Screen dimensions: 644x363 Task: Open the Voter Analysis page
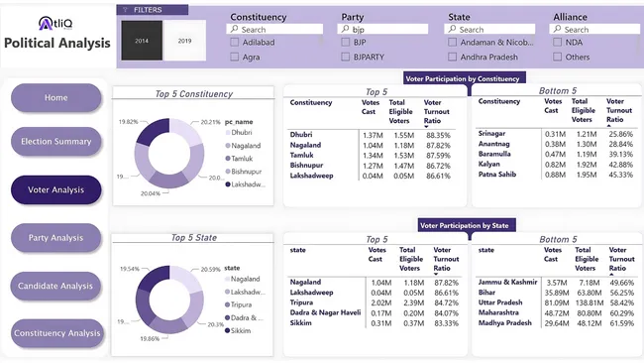(55, 189)
